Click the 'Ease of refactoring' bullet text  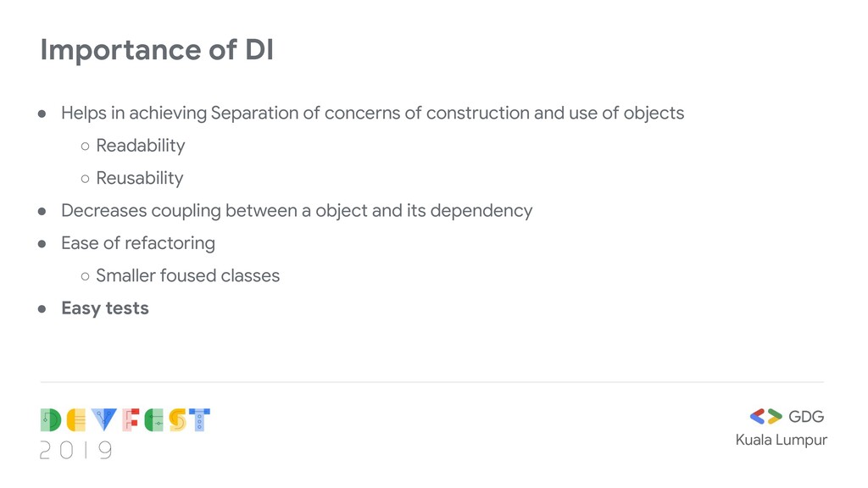(x=138, y=243)
